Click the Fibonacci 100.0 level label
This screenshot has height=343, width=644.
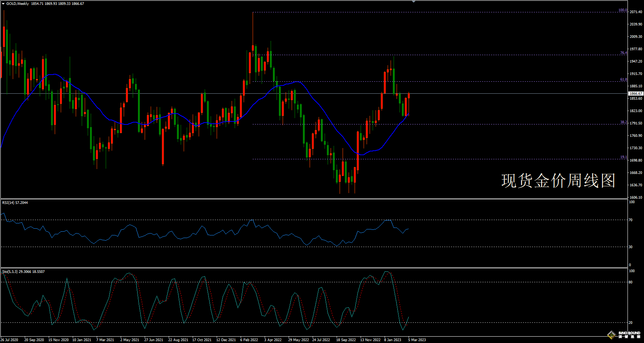622,10
